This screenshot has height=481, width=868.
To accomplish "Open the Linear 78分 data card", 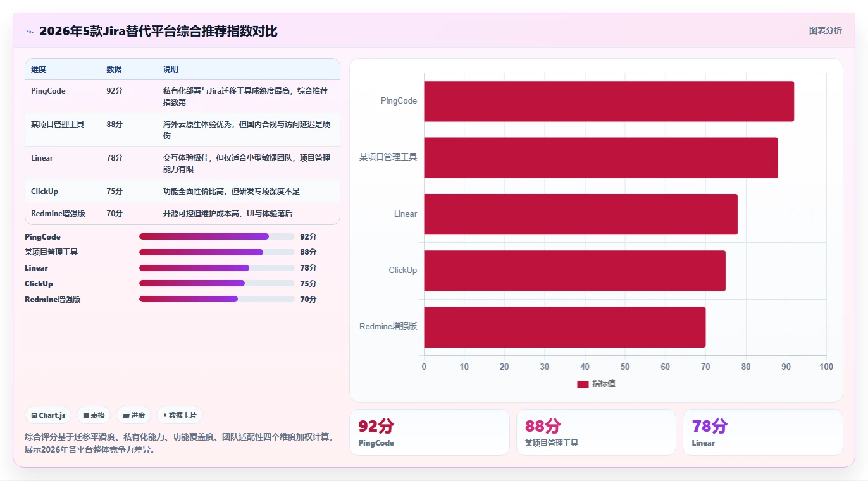I will pos(763,432).
